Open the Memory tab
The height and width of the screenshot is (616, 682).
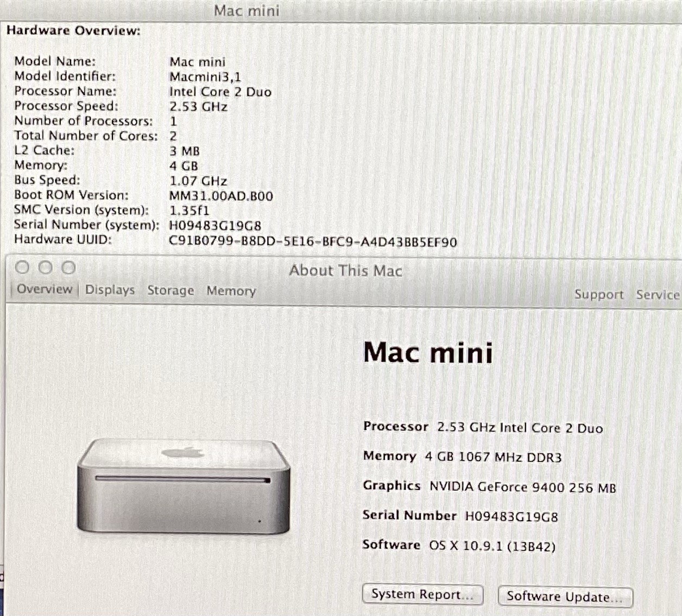[231, 291]
